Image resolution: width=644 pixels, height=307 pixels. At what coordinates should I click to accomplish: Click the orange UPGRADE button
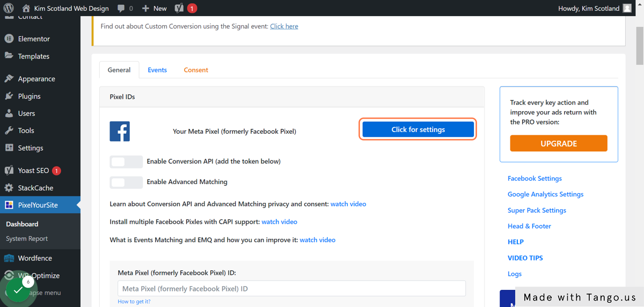point(559,143)
